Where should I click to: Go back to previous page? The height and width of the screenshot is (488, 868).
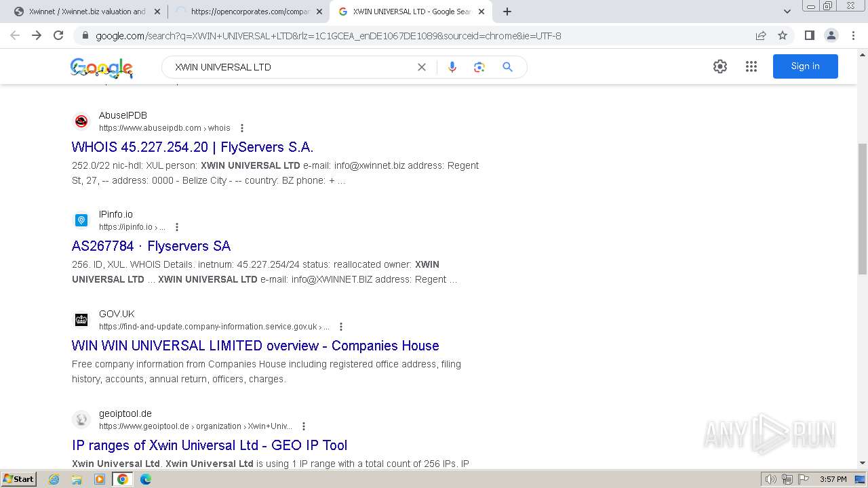click(x=15, y=35)
